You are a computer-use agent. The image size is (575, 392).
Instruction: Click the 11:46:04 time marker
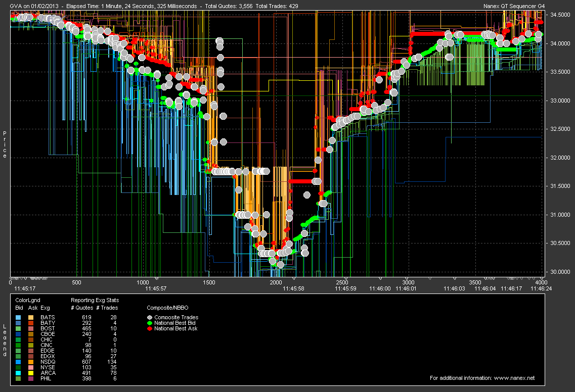click(485, 288)
